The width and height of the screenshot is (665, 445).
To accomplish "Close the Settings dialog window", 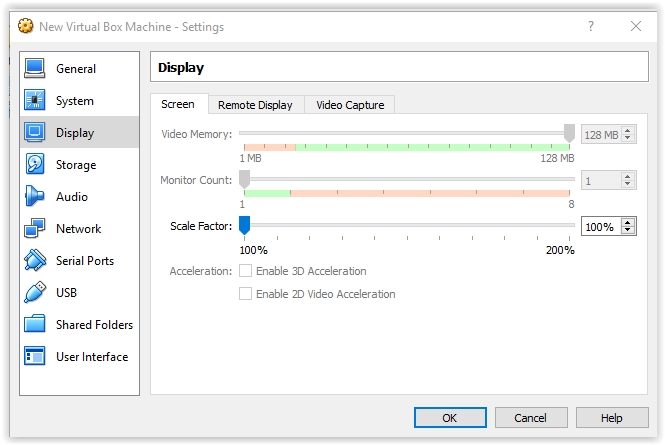I will pos(636,26).
